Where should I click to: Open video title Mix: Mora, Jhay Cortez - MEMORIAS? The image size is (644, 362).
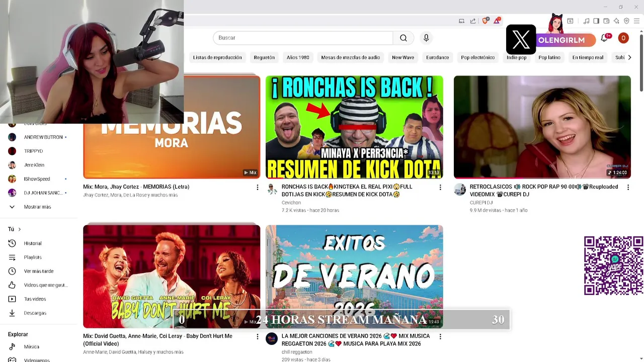(136, 187)
